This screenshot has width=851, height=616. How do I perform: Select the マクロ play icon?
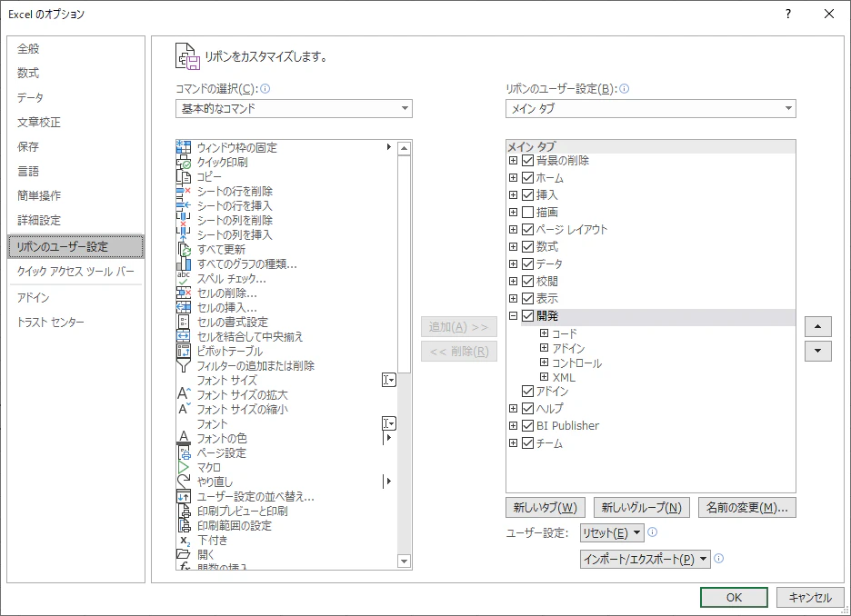click(x=184, y=467)
